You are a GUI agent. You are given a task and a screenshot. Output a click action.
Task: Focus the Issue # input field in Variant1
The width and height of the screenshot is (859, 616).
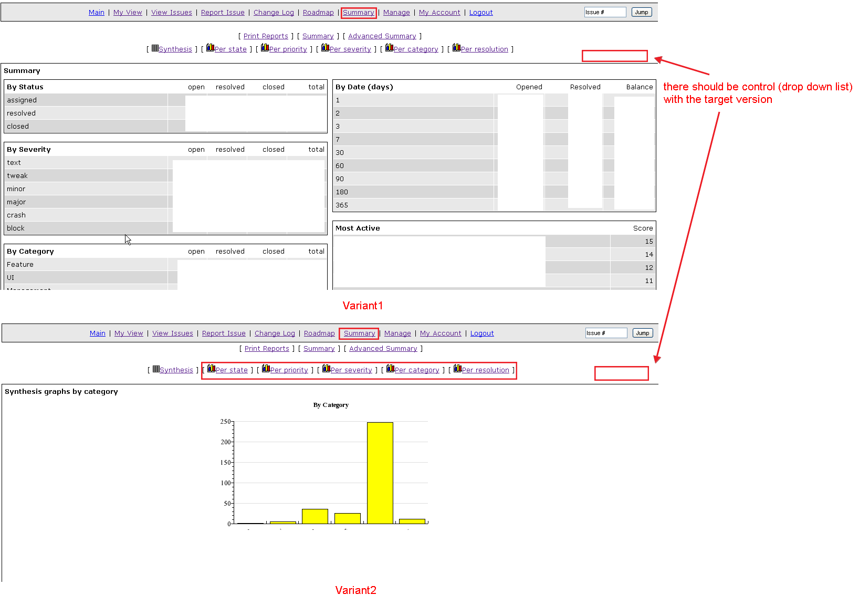605,12
